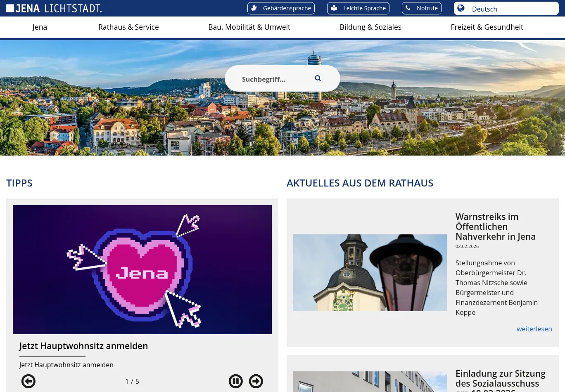Click weiterlesen for the Warnstreiks article

tap(534, 329)
